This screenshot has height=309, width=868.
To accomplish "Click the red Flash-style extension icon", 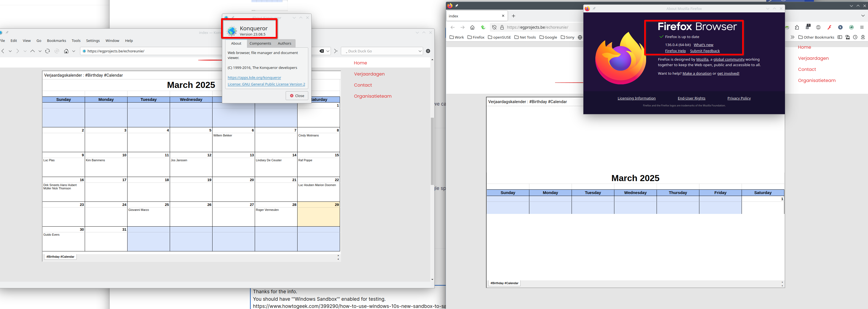I will coord(830,28).
